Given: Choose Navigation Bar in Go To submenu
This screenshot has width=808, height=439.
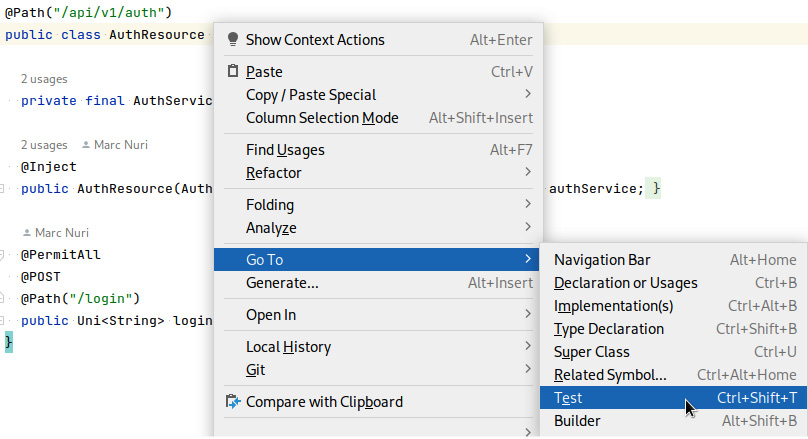Looking at the screenshot, I should click(x=674, y=260).
